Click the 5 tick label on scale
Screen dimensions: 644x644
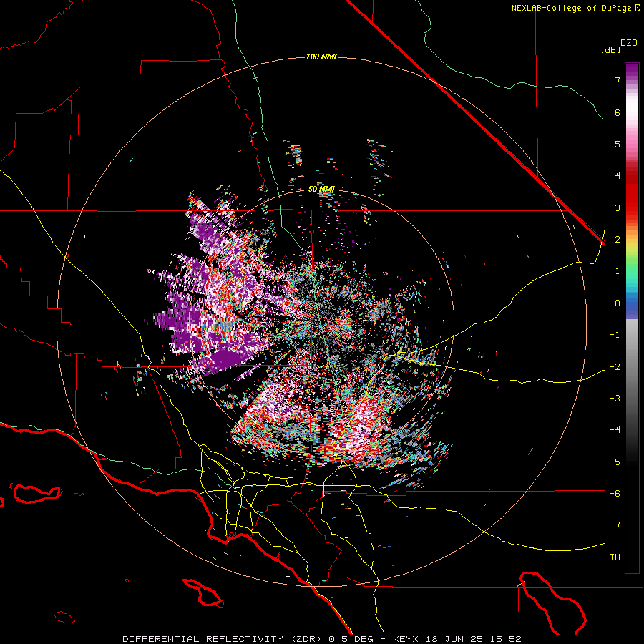618,144
